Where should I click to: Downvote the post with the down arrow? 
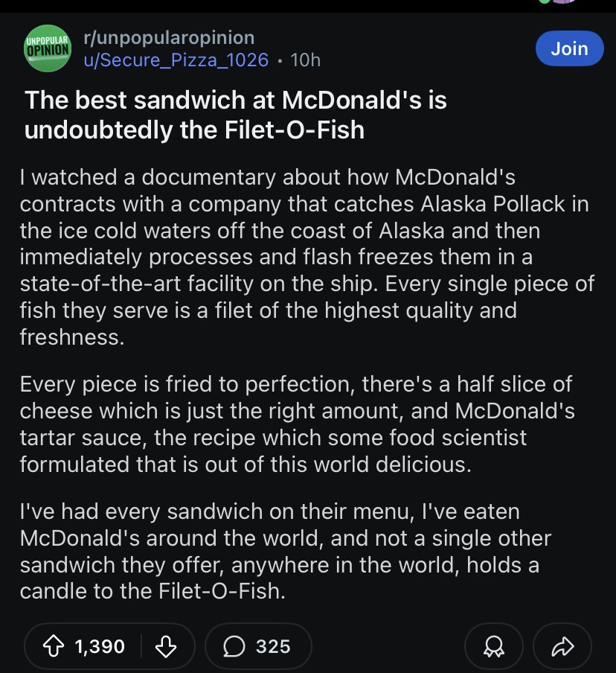point(164,646)
